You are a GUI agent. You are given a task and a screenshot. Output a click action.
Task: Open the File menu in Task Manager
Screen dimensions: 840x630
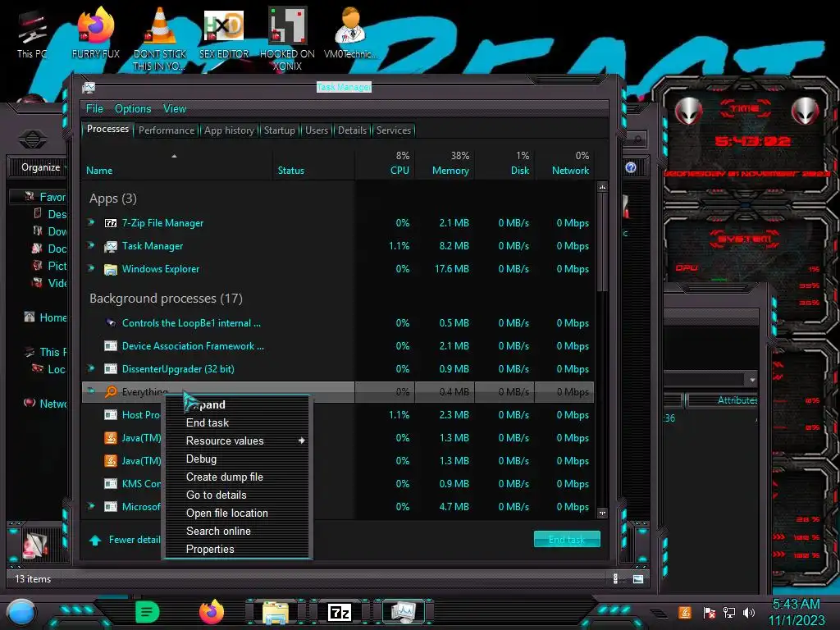click(94, 109)
